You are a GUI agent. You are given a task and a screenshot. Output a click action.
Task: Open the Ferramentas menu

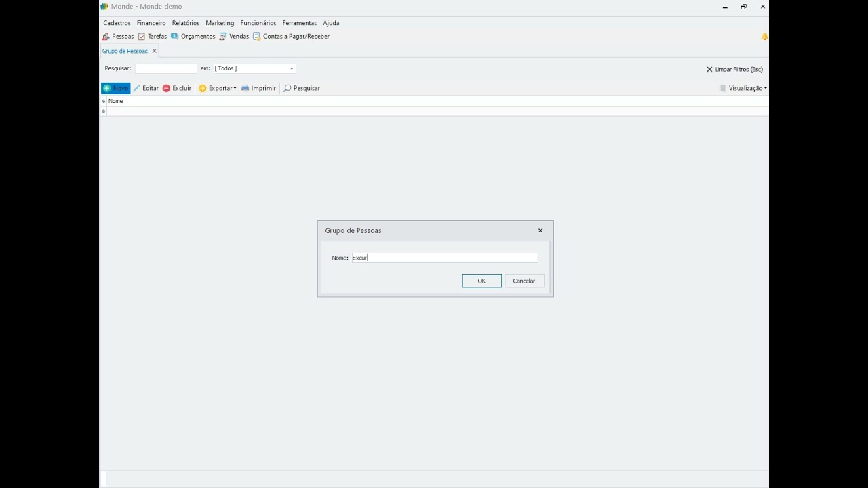pyautogui.click(x=300, y=23)
